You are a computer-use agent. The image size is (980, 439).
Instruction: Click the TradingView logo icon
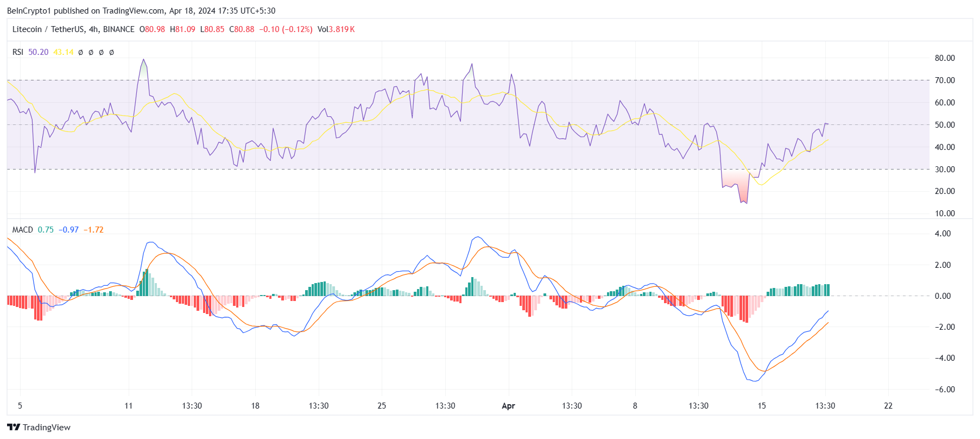pyautogui.click(x=14, y=428)
